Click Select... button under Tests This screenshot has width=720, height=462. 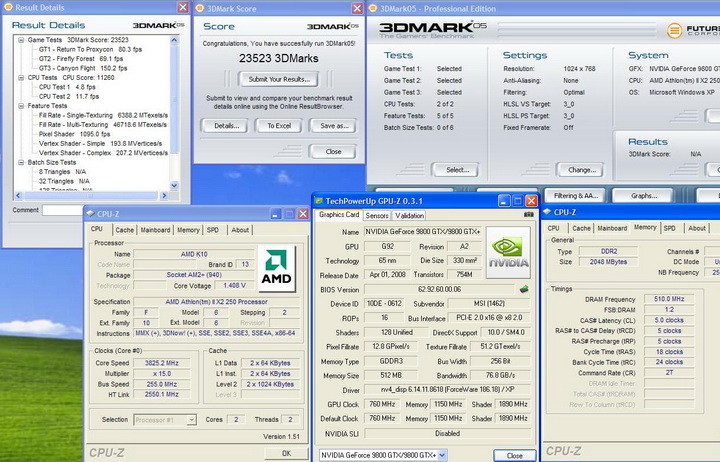pyautogui.click(x=457, y=170)
